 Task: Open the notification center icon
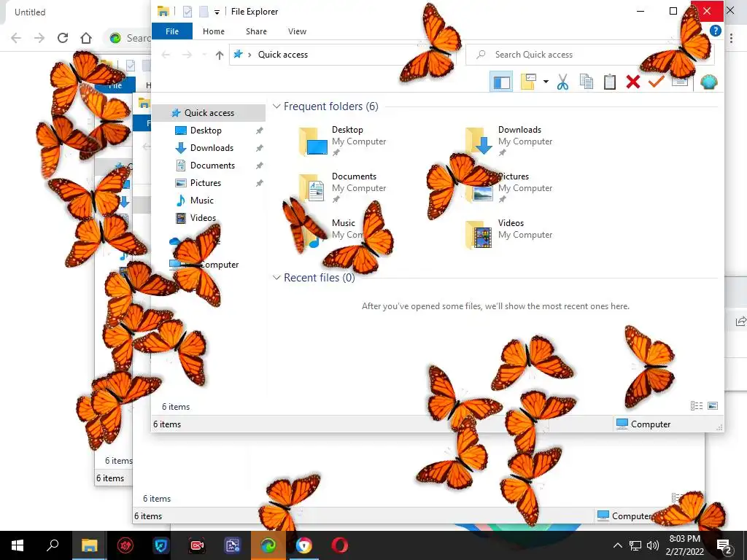(724, 546)
